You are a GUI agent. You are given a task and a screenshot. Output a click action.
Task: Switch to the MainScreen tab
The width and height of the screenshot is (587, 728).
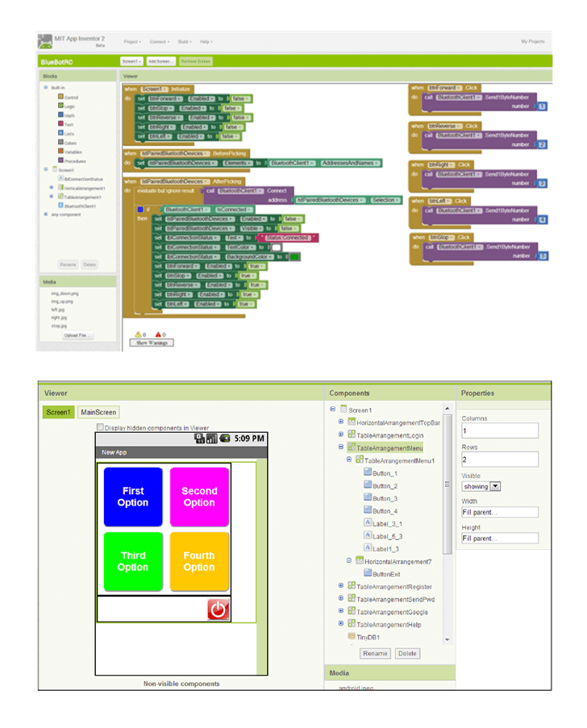[98, 412]
